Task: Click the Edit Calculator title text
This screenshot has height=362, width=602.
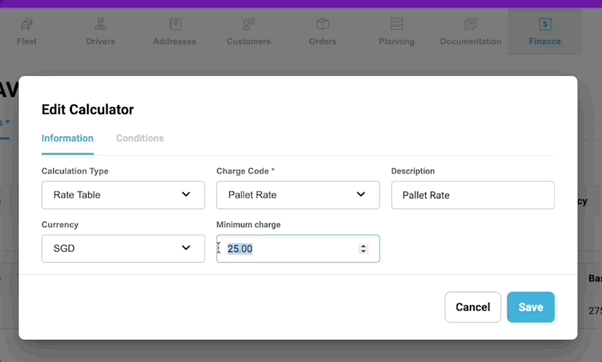Action: click(88, 110)
